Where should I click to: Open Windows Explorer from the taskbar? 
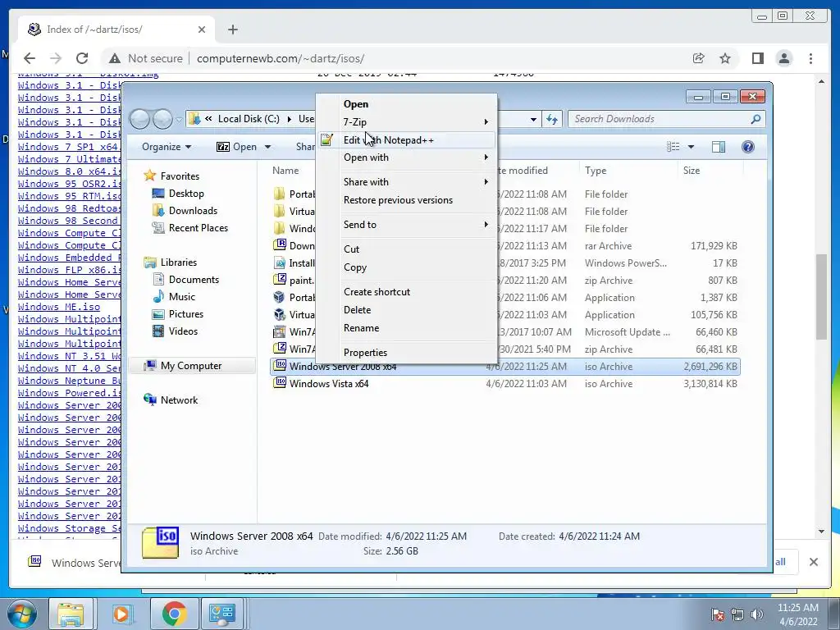[x=71, y=614]
